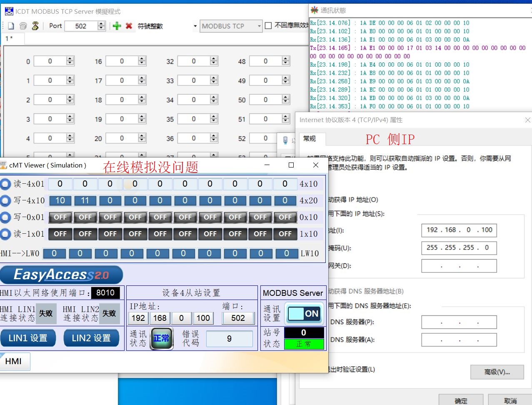This screenshot has height=405, width=532.
Task: Switch to the 常规 tab in IPv4 properties
Action: point(310,139)
